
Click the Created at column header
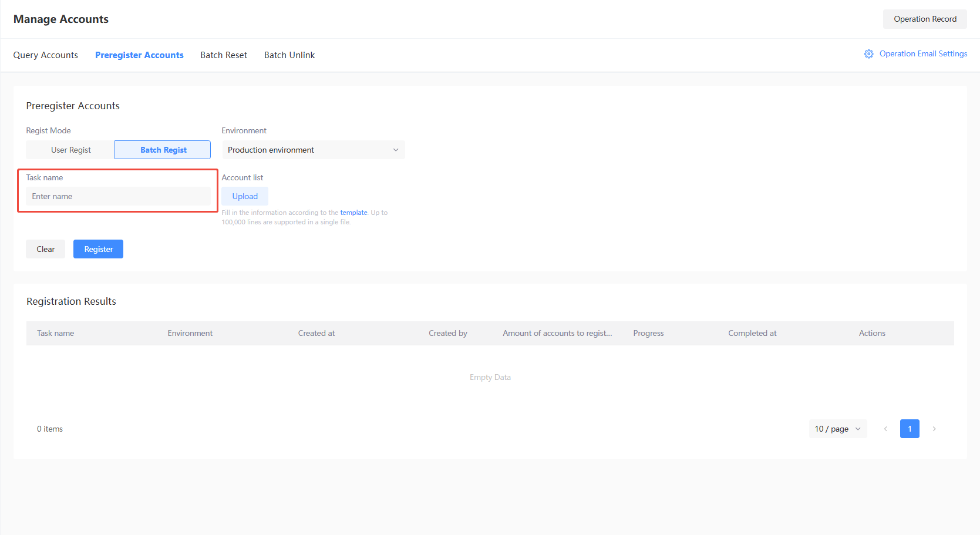(x=316, y=333)
